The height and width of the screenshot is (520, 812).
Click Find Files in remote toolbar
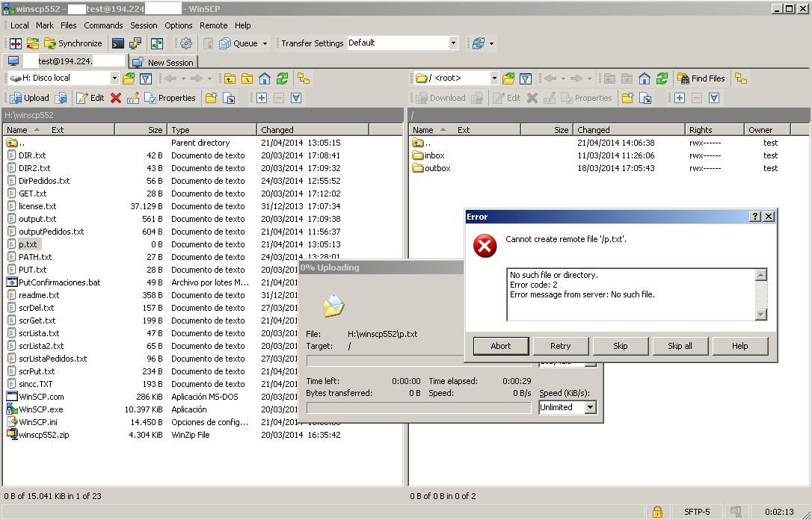pos(701,78)
